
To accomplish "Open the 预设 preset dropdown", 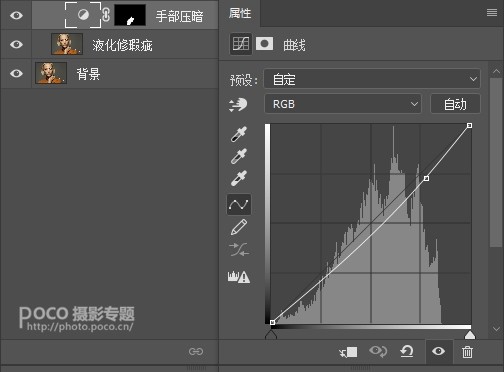I will [x=372, y=79].
